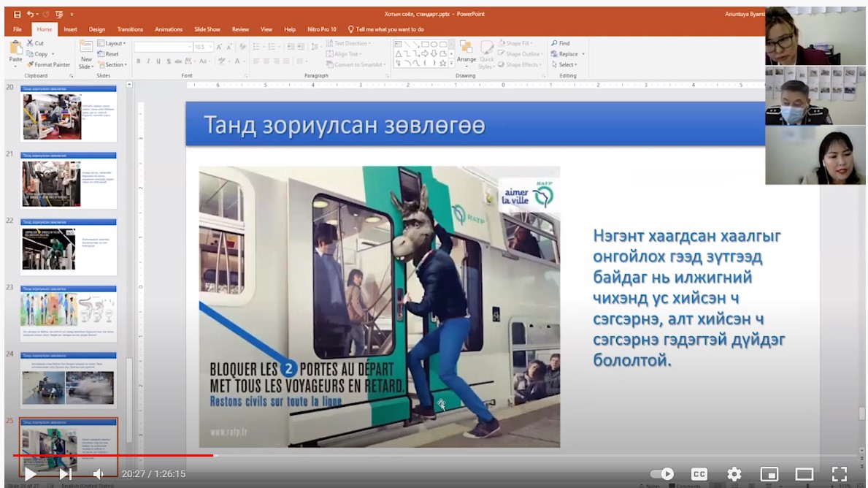The height and width of the screenshot is (488, 868).
Task: Open Replace options arrow
Action: [583, 54]
